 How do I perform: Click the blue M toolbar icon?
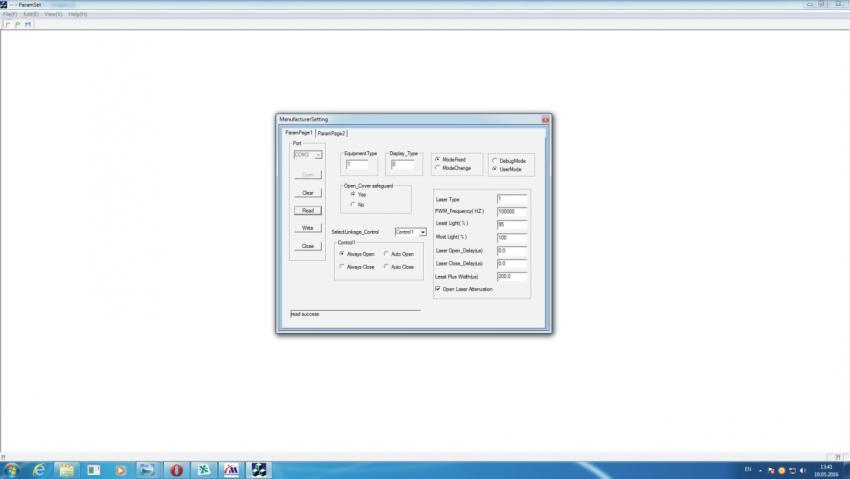(27, 24)
